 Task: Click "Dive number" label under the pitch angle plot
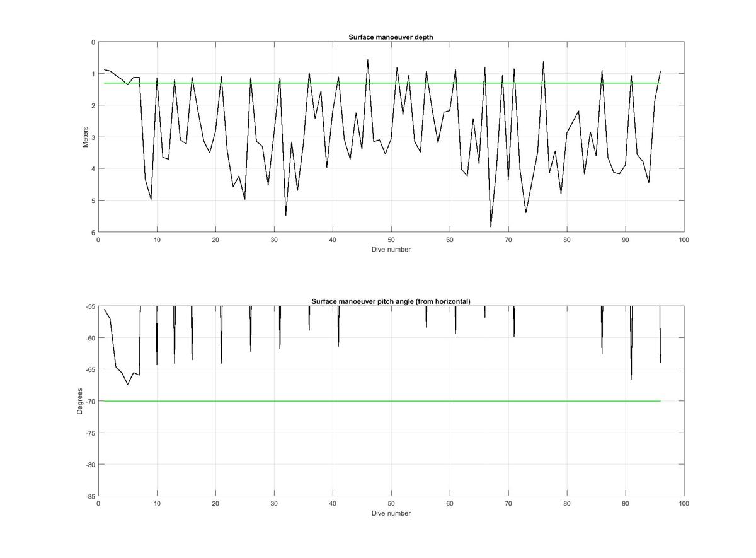coord(391,513)
